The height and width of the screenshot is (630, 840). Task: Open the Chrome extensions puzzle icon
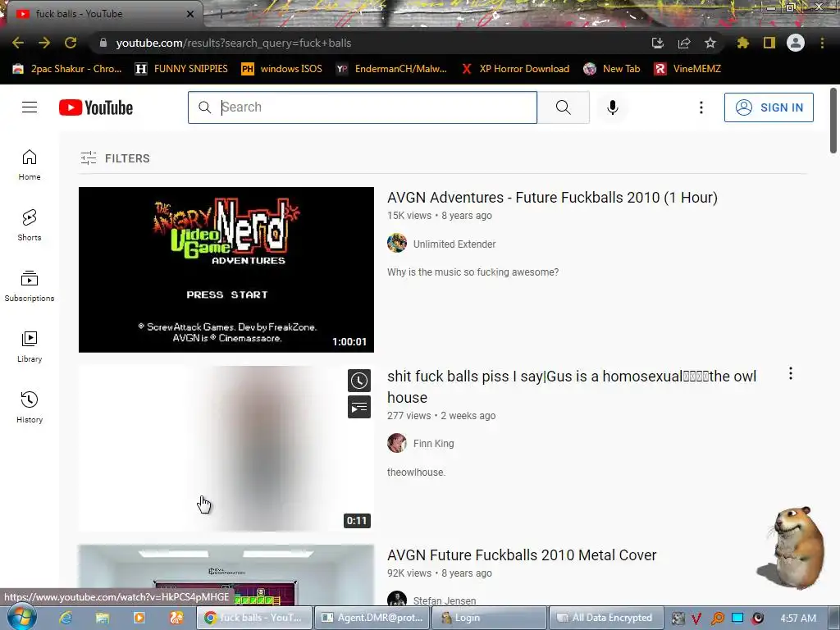pos(743,43)
